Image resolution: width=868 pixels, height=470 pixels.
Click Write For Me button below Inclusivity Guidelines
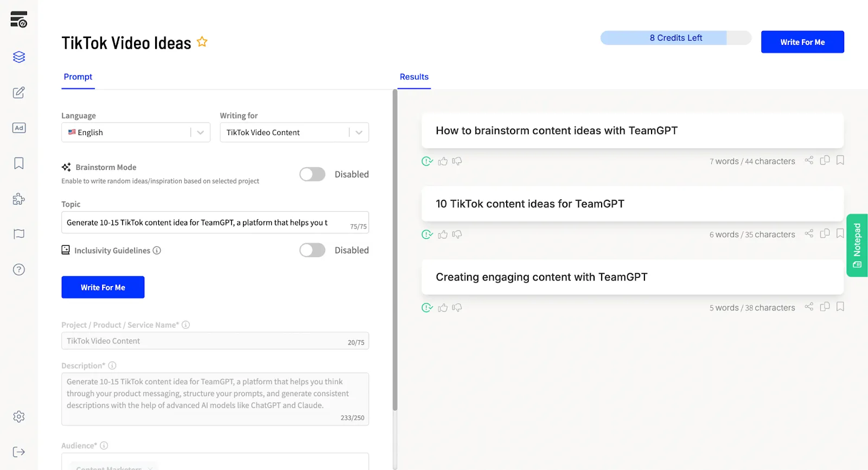pos(103,287)
